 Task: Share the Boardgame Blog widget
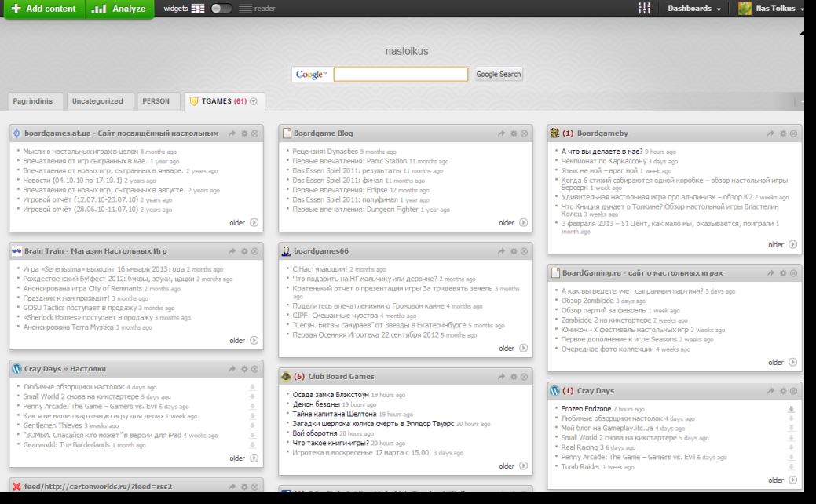[501, 133]
